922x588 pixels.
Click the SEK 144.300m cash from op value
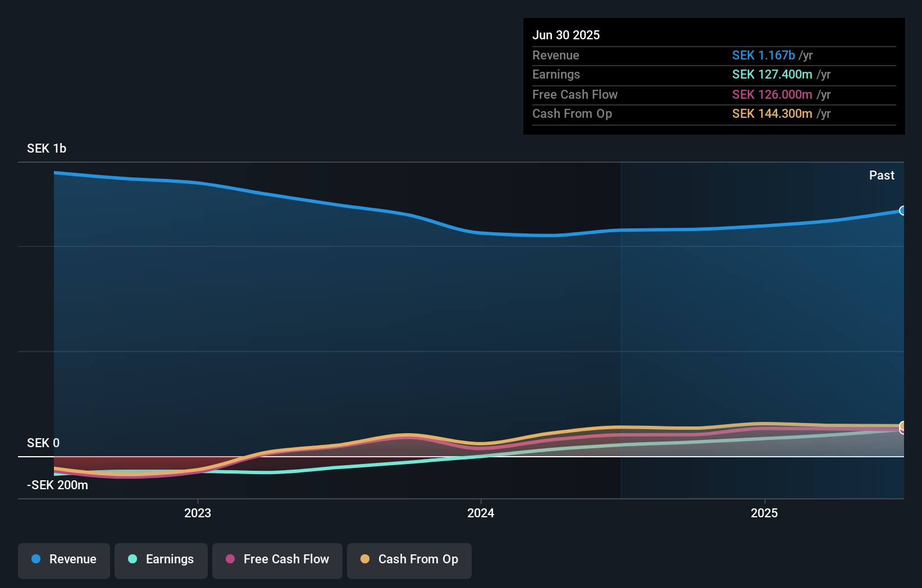(x=772, y=113)
